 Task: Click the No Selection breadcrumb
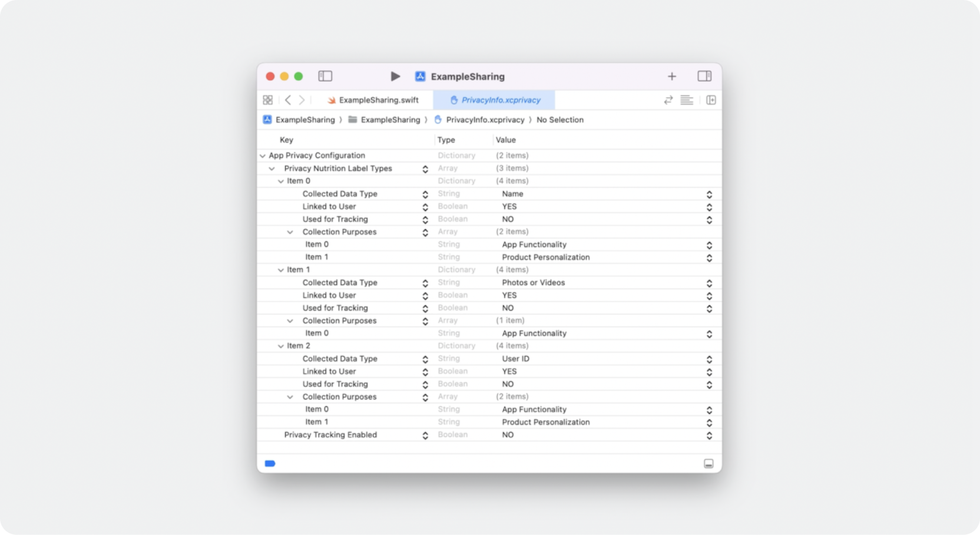pyautogui.click(x=560, y=120)
